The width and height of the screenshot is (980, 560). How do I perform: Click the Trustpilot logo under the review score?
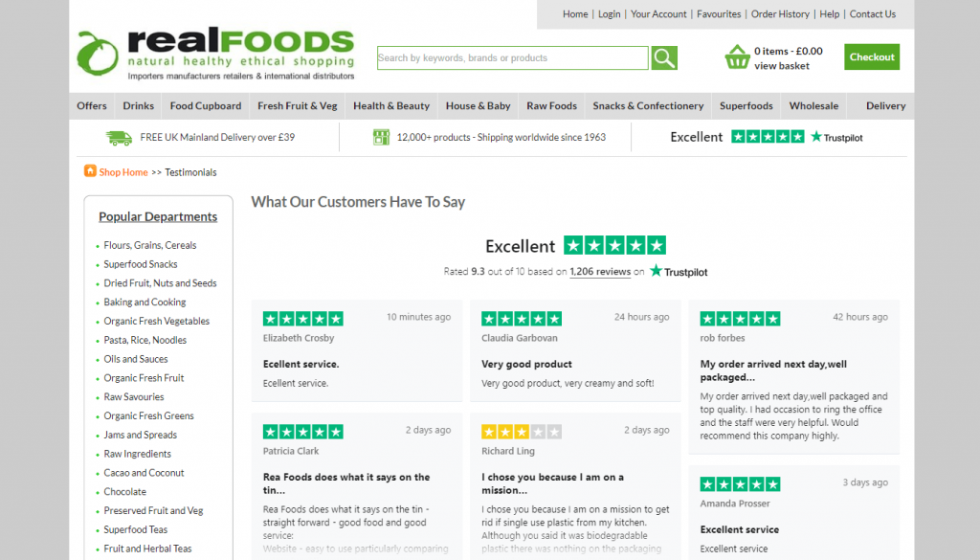click(x=678, y=272)
